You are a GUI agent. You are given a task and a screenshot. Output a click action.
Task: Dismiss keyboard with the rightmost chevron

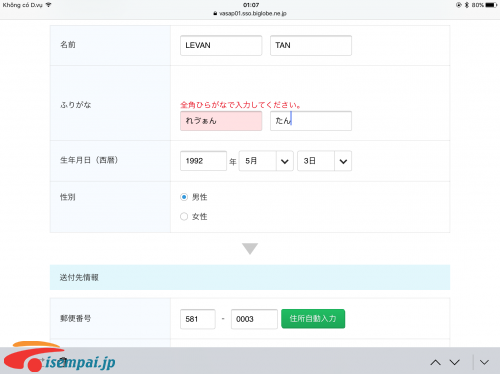click(x=484, y=362)
